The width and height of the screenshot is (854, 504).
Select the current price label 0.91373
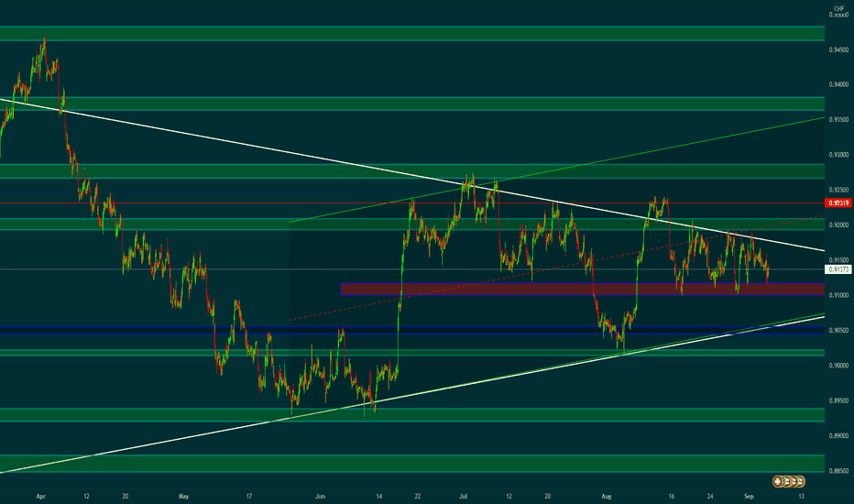(838, 269)
